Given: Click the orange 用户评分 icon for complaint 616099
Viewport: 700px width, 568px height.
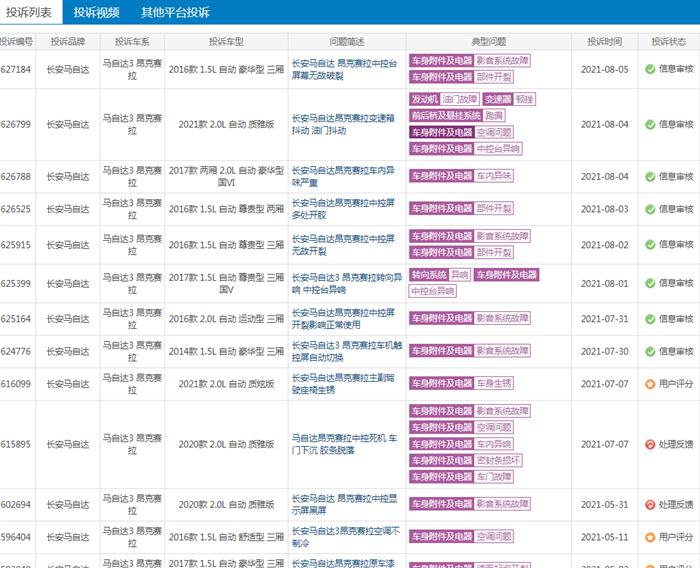Looking at the screenshot, I should [650, 384].
